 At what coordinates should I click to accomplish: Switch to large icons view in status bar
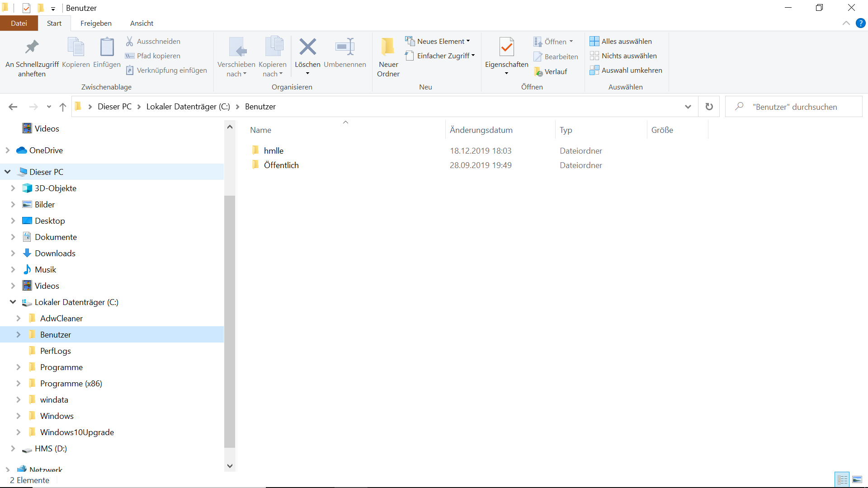tap(857, 480)
